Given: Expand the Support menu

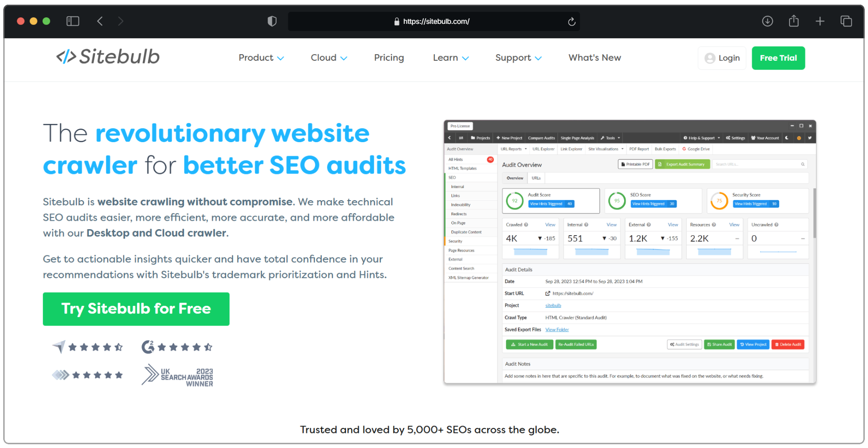Looking at the screenshot, I should 519,58.
